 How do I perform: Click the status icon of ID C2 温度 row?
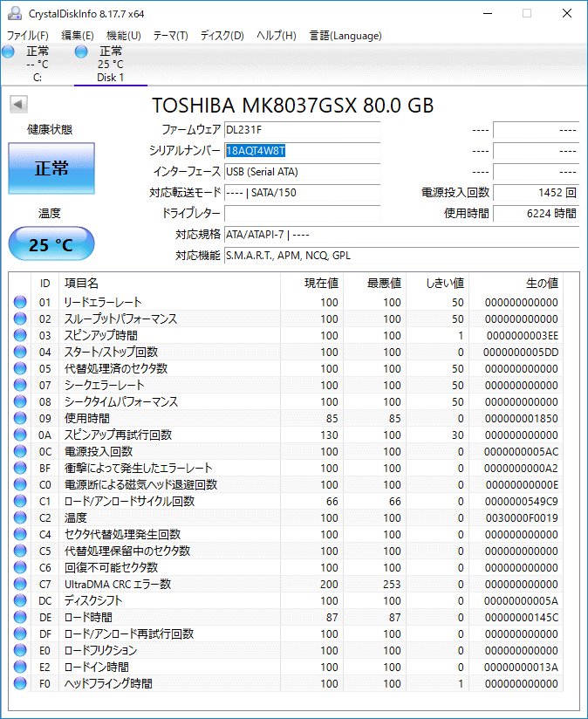click(x=20, y=517)
